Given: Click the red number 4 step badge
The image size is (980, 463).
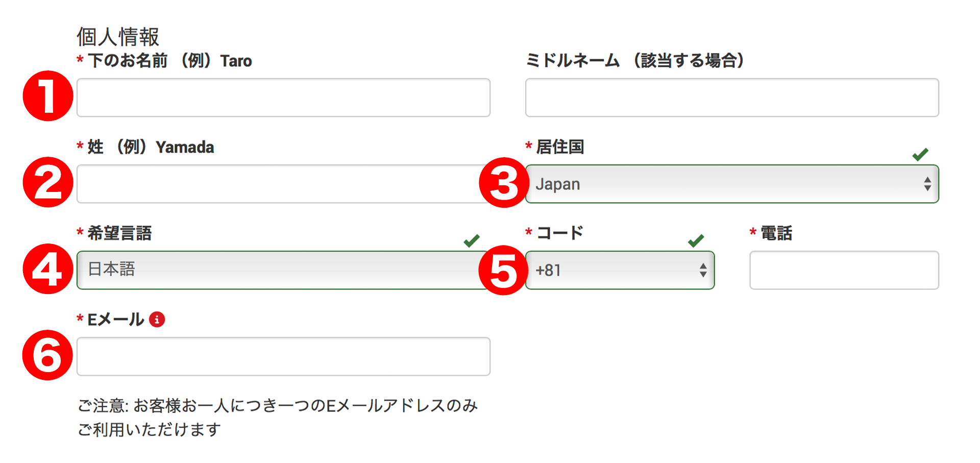Looking at the screenshot, I should pos(48,269).
